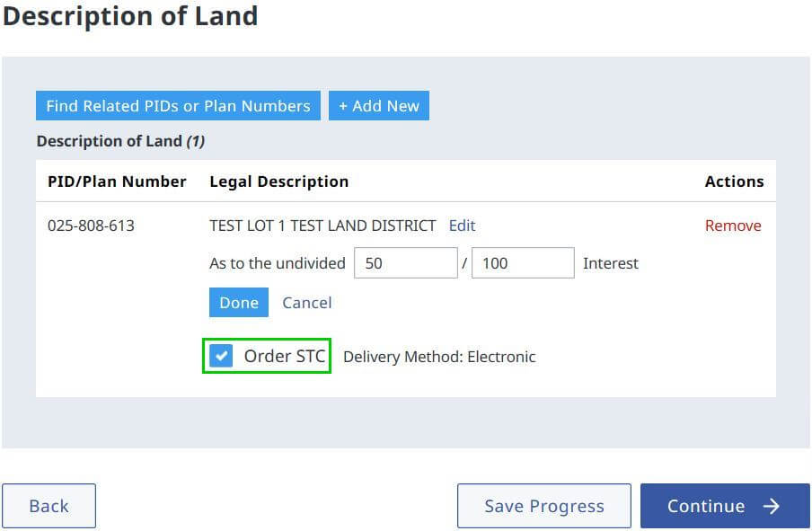Cancel the undivided interest edit
812x531 pixels.
306,303
